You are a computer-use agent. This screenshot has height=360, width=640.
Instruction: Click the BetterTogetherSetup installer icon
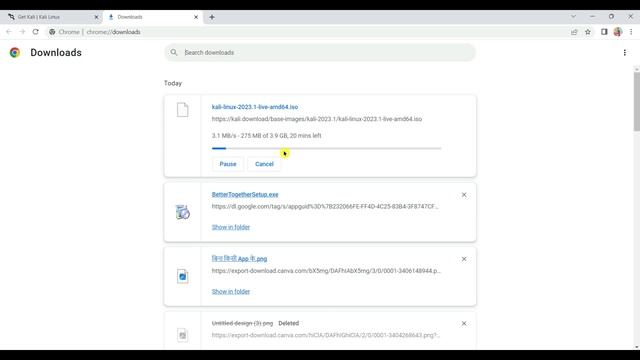pyautogui.click(x=182, y=212)
